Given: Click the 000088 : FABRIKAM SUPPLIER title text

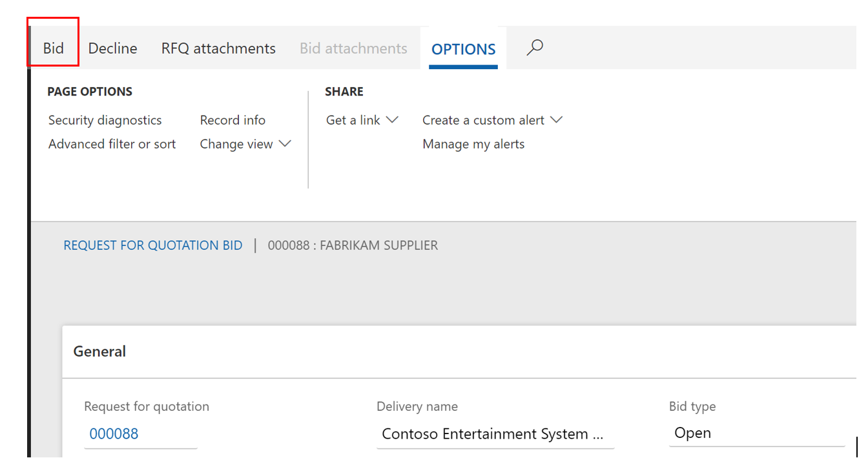Looking at the screenshot, I should (x=353, y=245).
